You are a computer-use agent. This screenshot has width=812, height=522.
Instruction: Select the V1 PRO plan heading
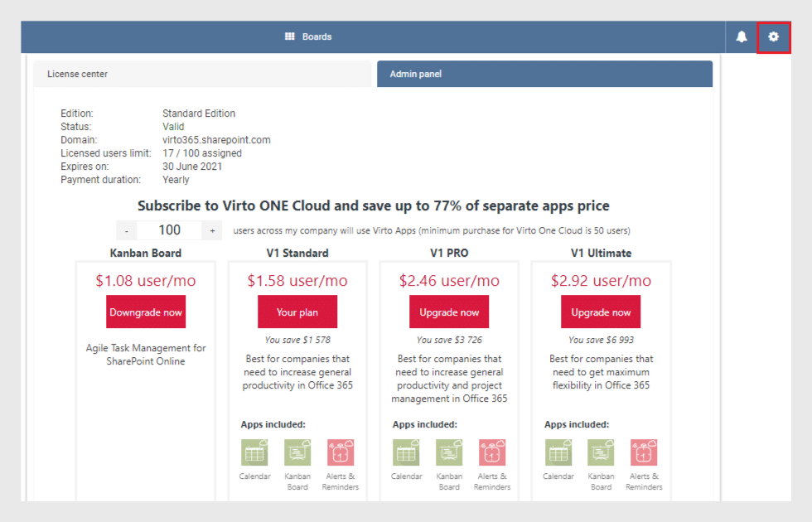[x=449, y=254]
